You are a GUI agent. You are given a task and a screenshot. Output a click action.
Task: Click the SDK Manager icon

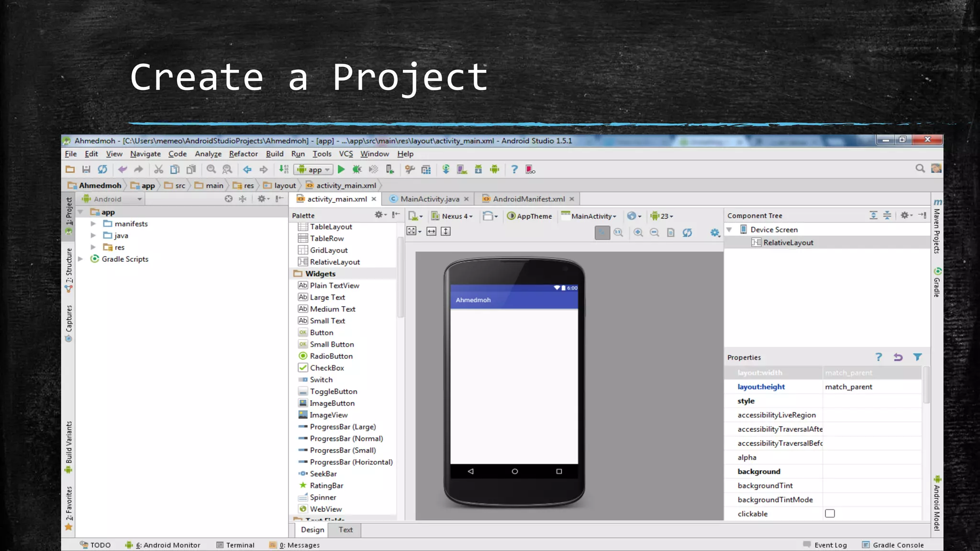(478, 169)
